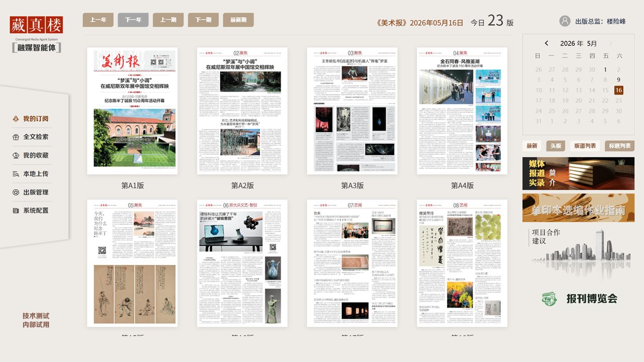Click the 最新期 button
This screenshot has height=362, width=644.
click(238, 20)
